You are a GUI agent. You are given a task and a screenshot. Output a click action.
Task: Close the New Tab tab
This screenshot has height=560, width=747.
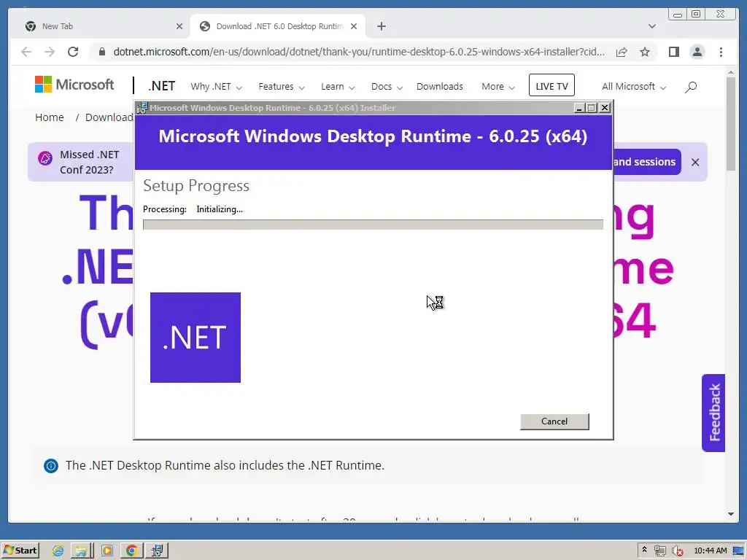pos(179,26)
